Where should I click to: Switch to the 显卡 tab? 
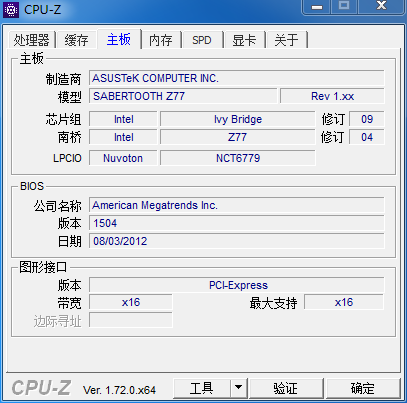tap(244, 40)
